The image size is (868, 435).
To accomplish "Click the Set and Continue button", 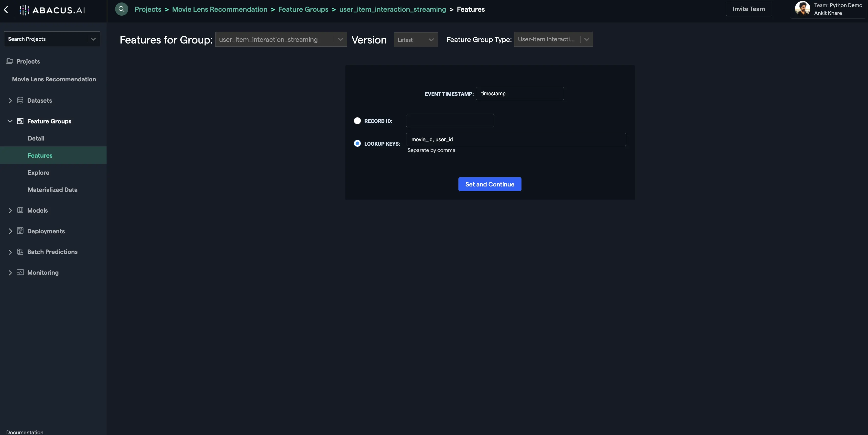I will 490,184.
